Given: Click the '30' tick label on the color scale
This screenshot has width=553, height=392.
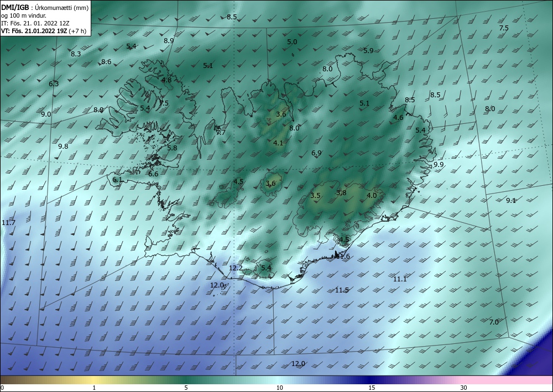Looking at the screenshot, I should (x=464, y=388).
